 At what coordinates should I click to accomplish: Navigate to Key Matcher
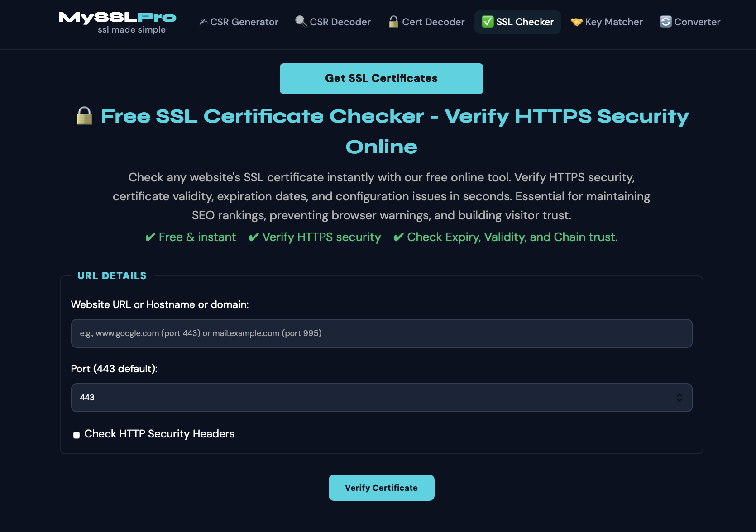point(607,22)
